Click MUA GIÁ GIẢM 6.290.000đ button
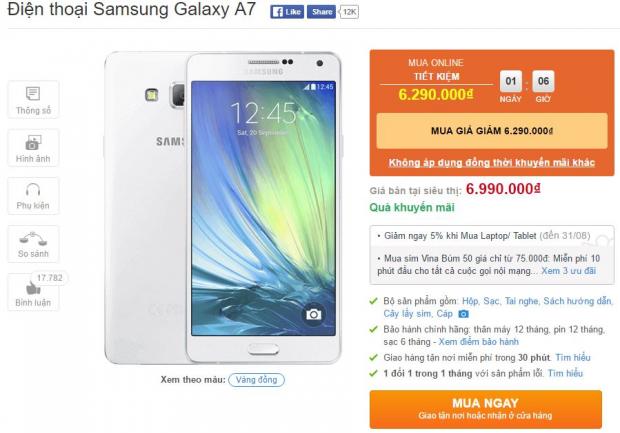Image resolution: width=620 pixels, height=433 pixels. pos(492,131)
